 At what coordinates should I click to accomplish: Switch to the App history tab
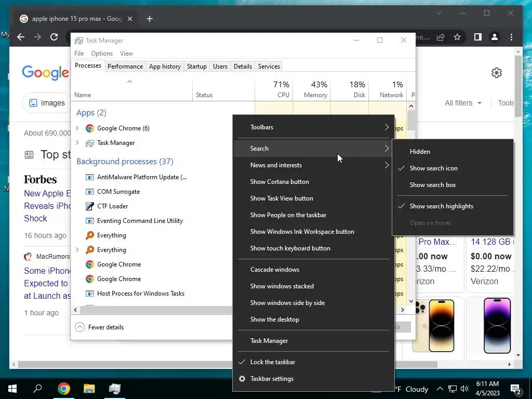pos(165,66)
